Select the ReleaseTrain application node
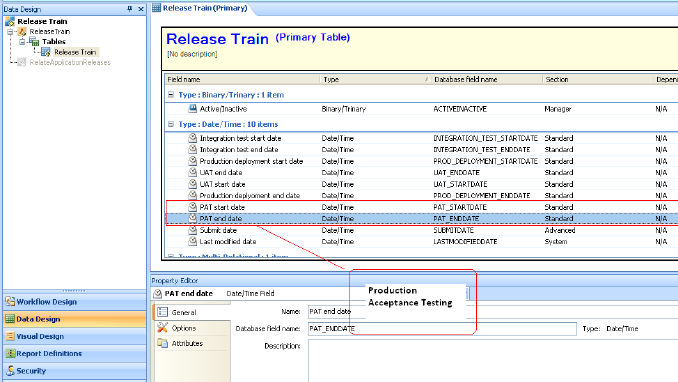 pos(49,32)
